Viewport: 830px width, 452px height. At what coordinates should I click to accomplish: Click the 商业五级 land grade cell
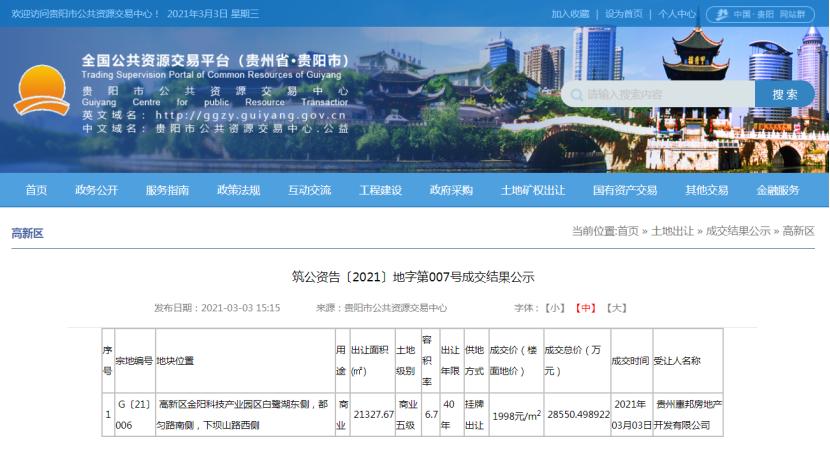coord(408,415)
